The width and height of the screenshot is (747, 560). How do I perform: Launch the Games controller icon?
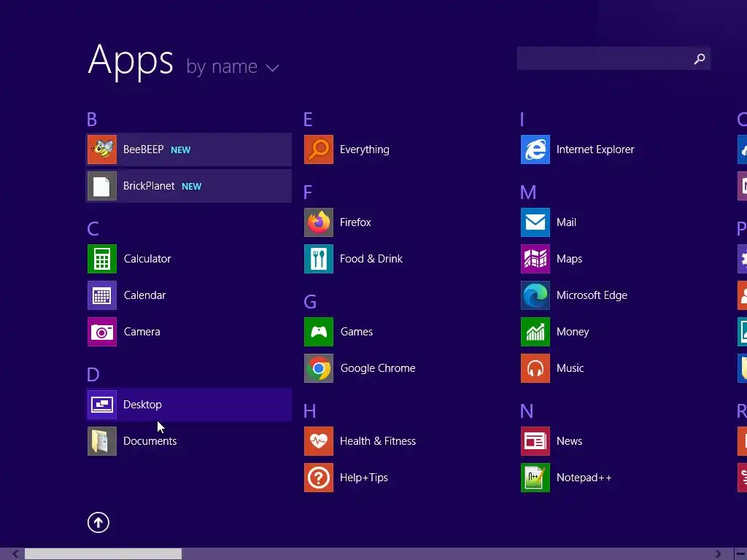tap(319, 332)
